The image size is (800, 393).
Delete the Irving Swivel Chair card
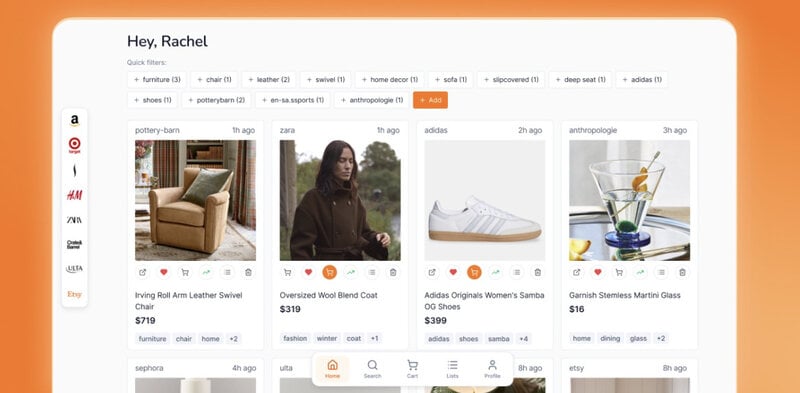click(x=248, y=273)
